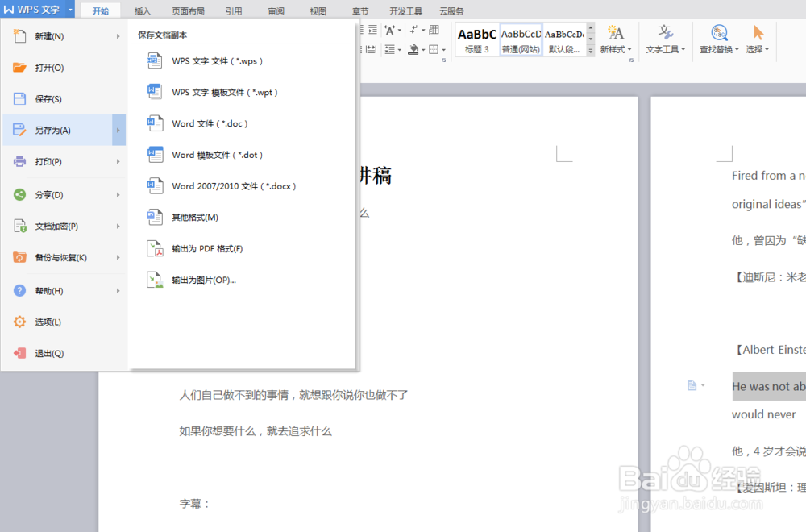806x532 pixels.
Task: Click the borders icon
Action: (434, 49)
